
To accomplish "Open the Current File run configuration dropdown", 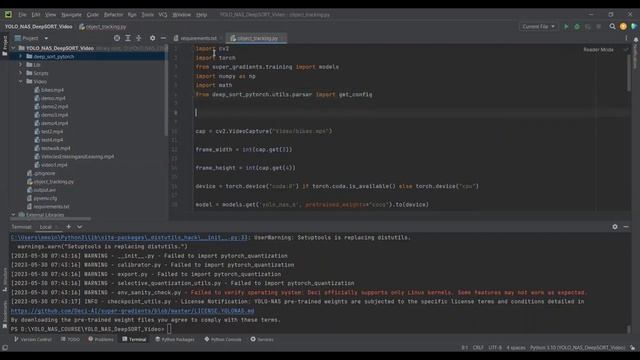I will pyautogui.click(x=538, y=27).
